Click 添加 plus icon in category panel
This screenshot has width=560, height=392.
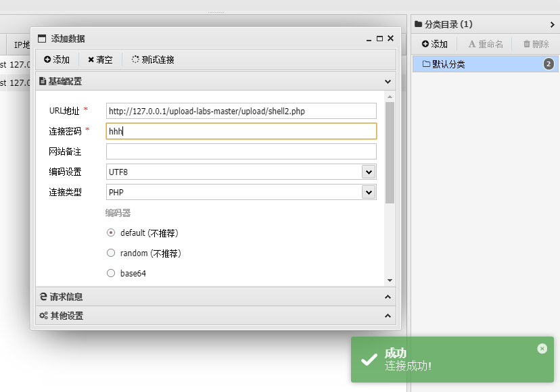[425, 44]
